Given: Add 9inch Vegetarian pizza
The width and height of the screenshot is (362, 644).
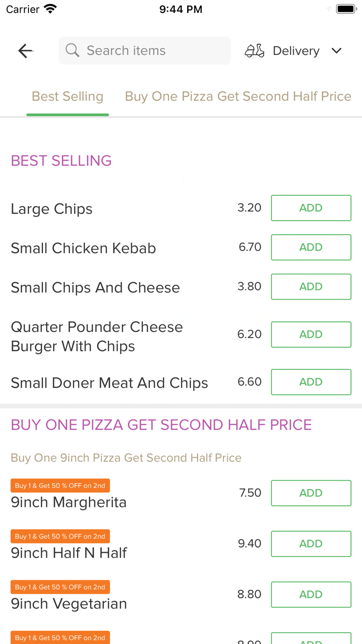Looking at the screenshot, I should pyautogui.click(x=311, y=594).
